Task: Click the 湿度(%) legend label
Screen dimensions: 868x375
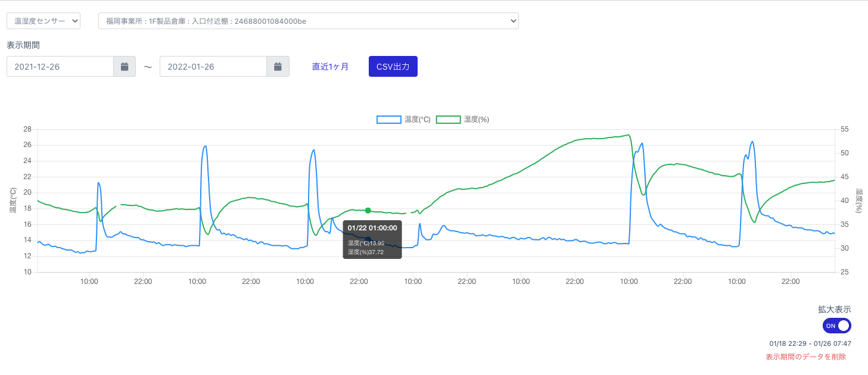Action: tap(477, 120)
